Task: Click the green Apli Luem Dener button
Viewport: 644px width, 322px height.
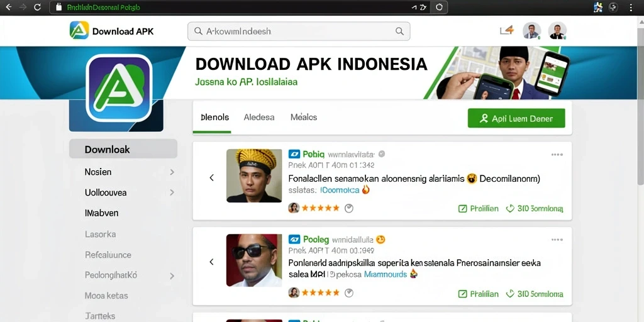Action: [x=516, y=118]
